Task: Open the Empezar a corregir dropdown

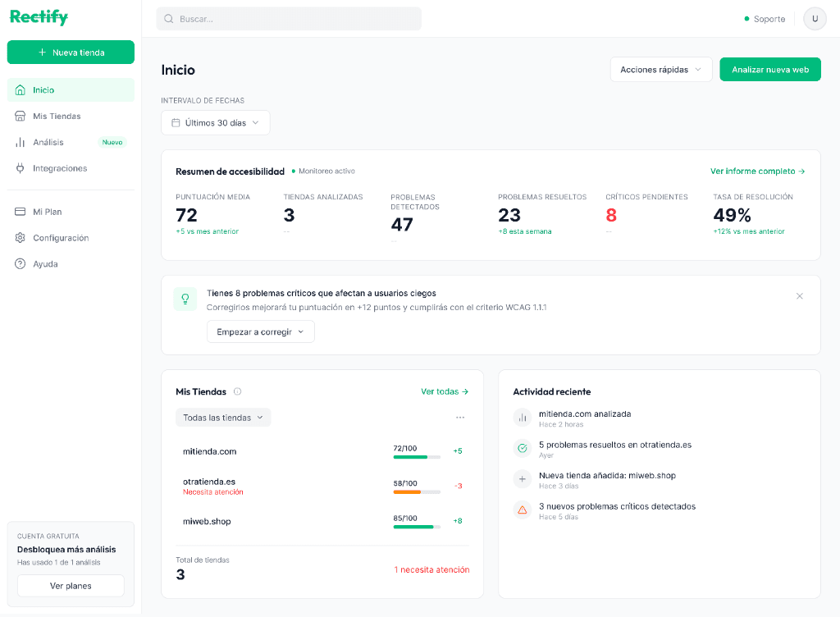Action: point(260,331)
